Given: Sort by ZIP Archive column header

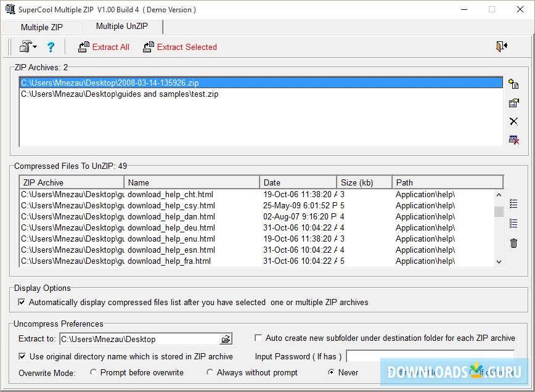Looking at the screenshot, I should coord(71,182).
